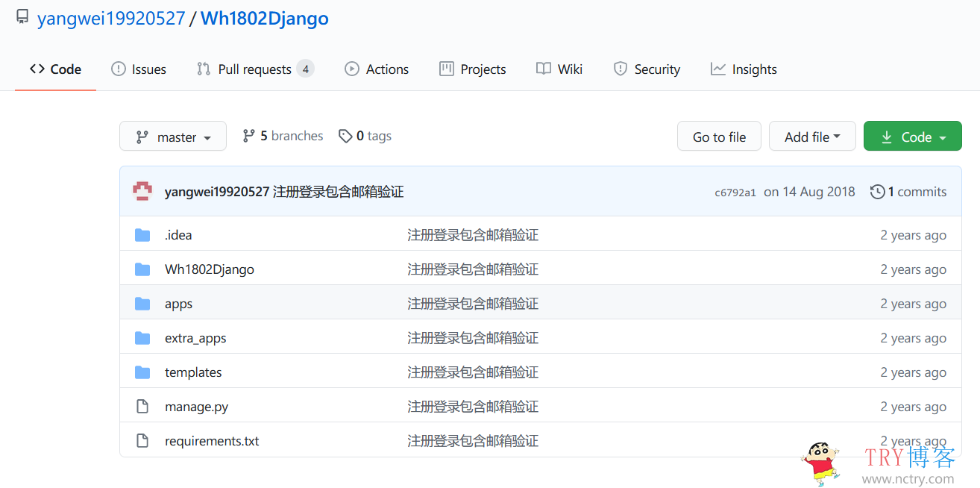Click "2 years ago" in the apps row
The height and width of the screenshot is (488, 980).
point(914,304)
